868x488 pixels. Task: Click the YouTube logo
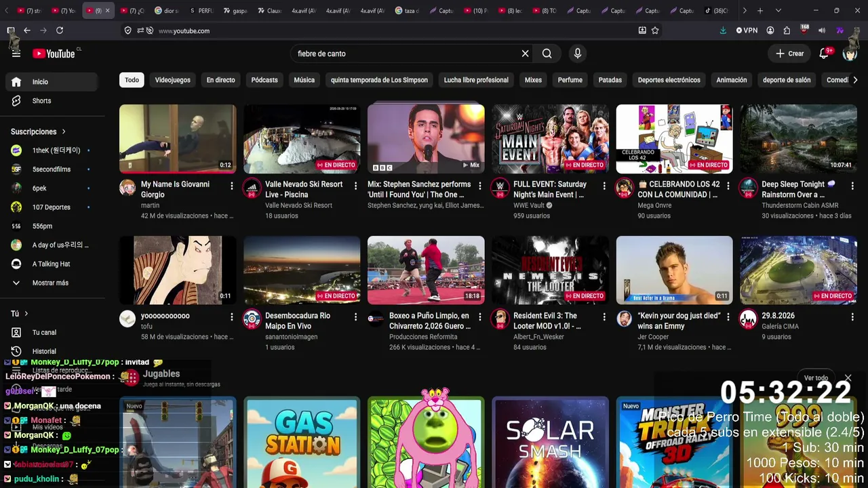(54, 54)
